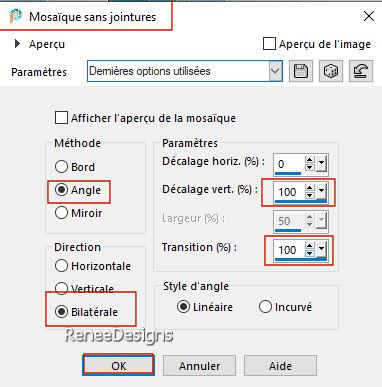Check Afficher l'aperçu de la mosaïque
Viewport: 382px width, 387px height.
click(x=61, y=118)
